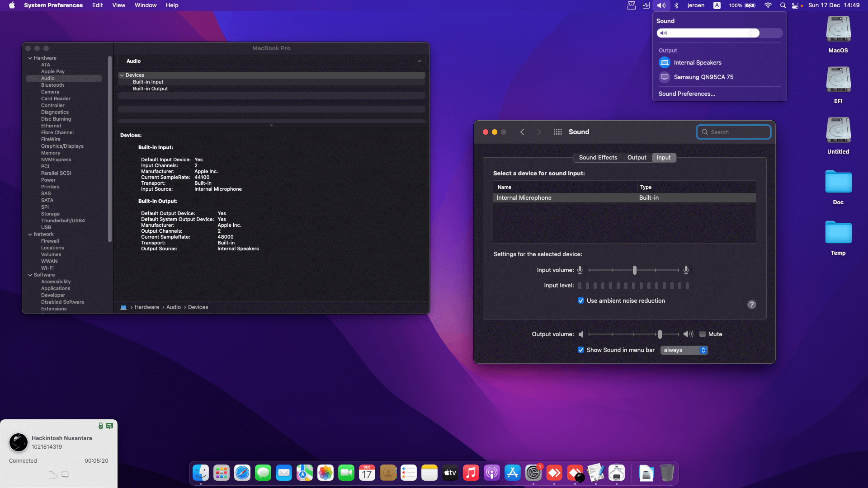Launch the Music app from the dock
Screen dimensions: 868x488
point(471,473)
